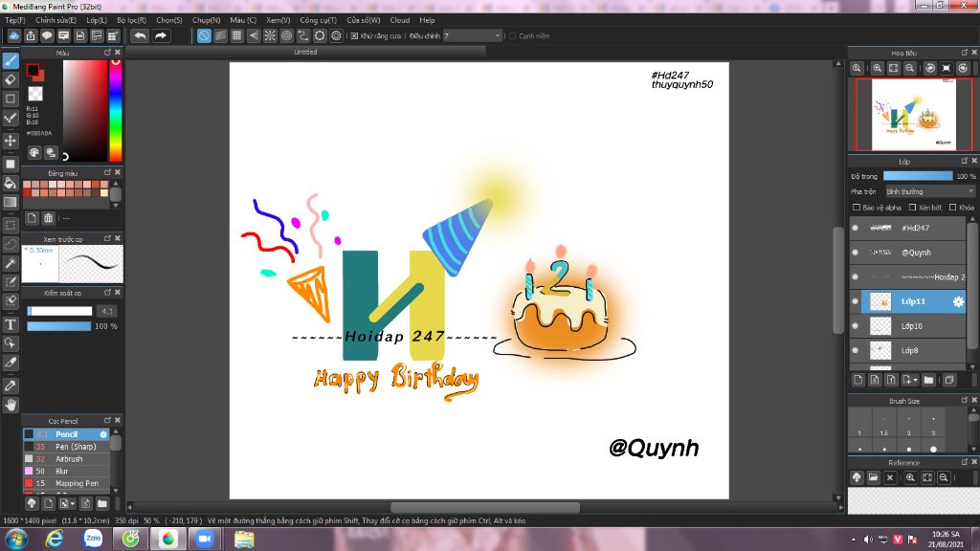Create a new layer folder
The width and height of the screenshot is (980, 551).
click(x=928, y=380)
